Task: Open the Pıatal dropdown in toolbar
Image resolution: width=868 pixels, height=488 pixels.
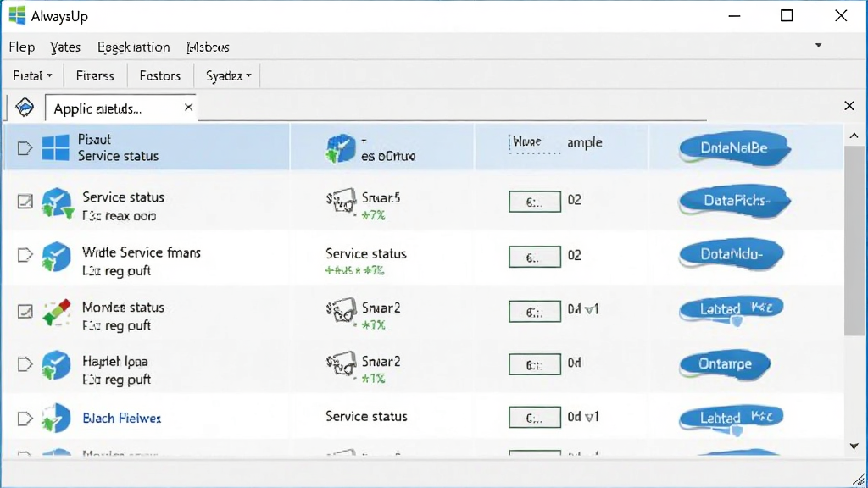Action: click(x=33, y=75)
